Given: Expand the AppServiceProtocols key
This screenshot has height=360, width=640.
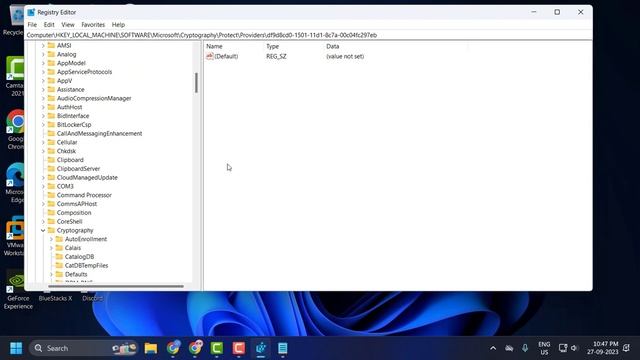Looking at the screenshot, I should [x=43, y=72].
